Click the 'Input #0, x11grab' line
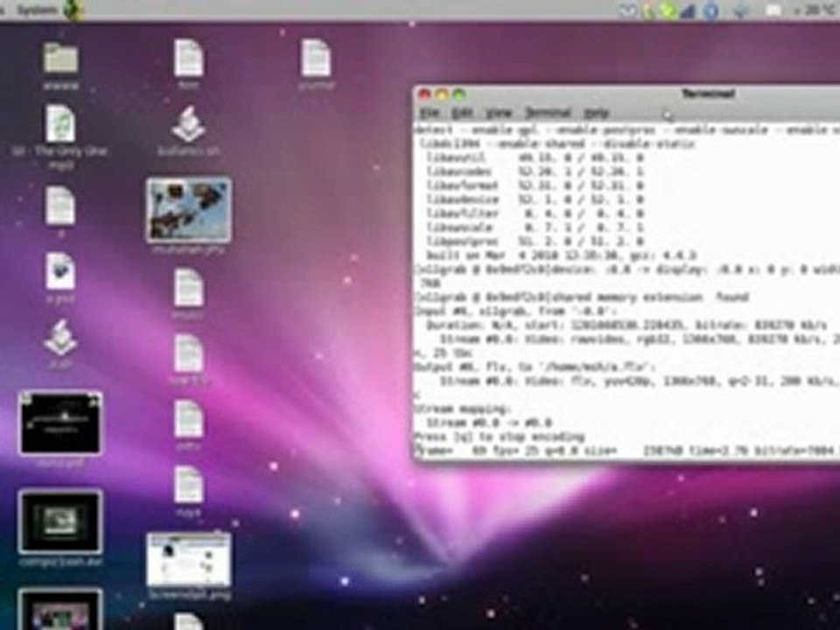The height and width of the screenshot is (630, 840). point(516,311)
